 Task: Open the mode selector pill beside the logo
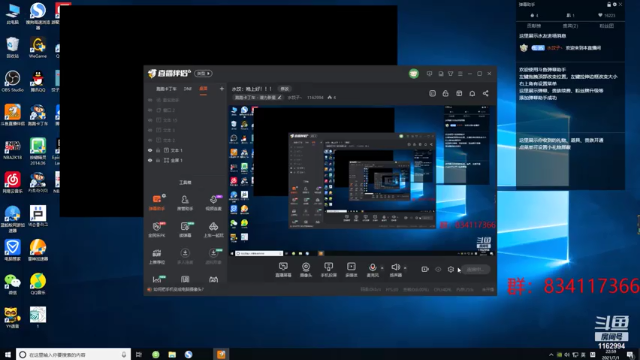(203, 73)
